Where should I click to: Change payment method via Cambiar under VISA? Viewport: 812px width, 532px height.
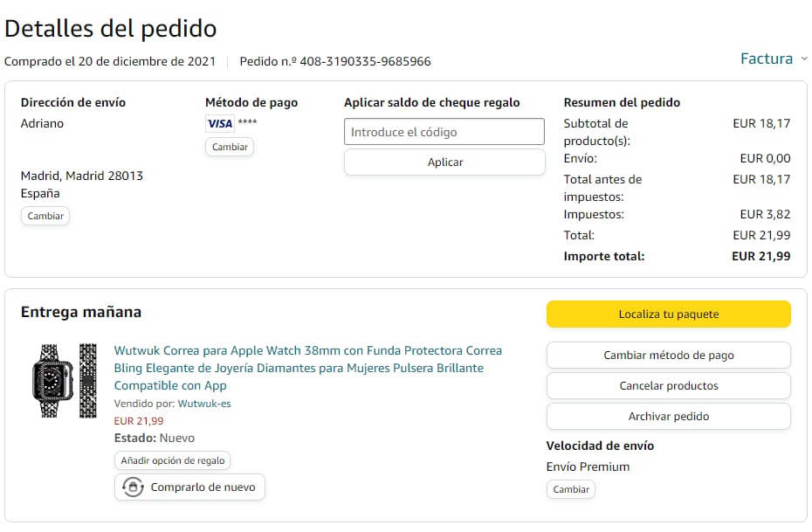tap(230, 147)
